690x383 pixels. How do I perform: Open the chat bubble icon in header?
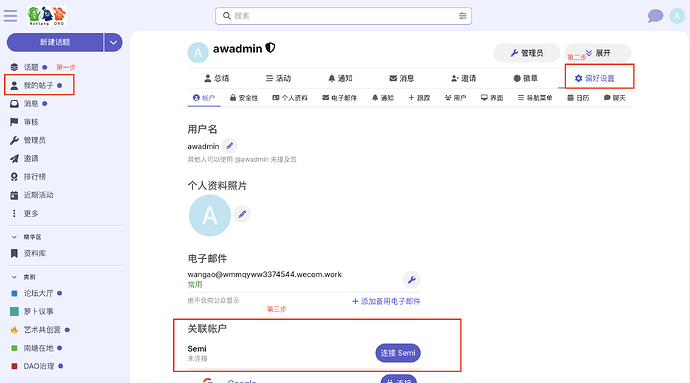click(655, 16)
